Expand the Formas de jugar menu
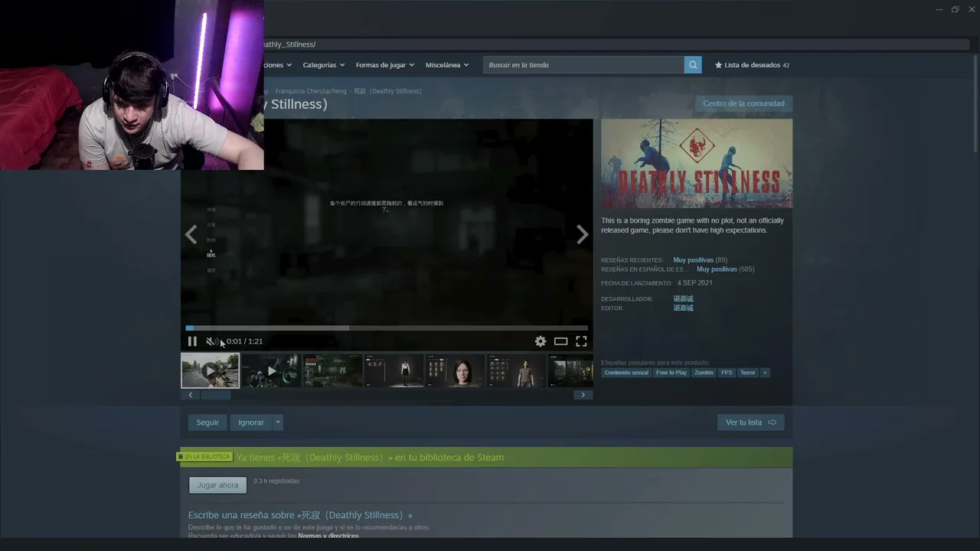 (x=385, y=65)
